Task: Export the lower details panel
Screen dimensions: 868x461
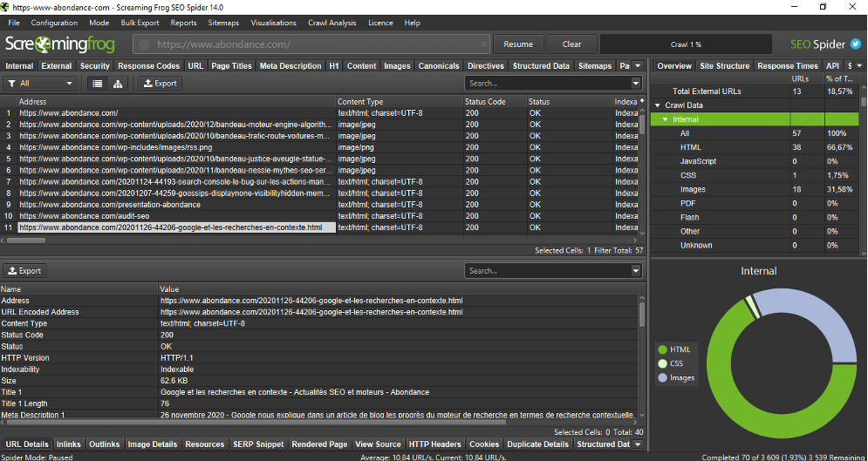Action: coord(25,271)
